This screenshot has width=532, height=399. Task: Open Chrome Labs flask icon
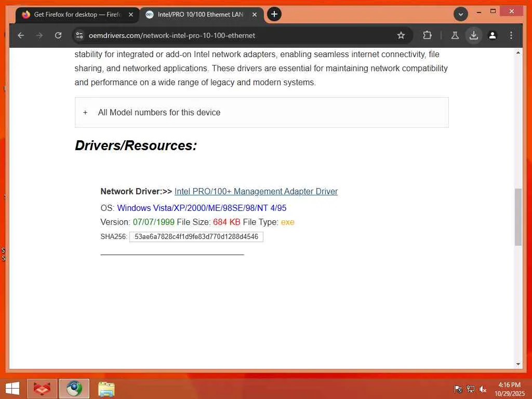(455, 35)
